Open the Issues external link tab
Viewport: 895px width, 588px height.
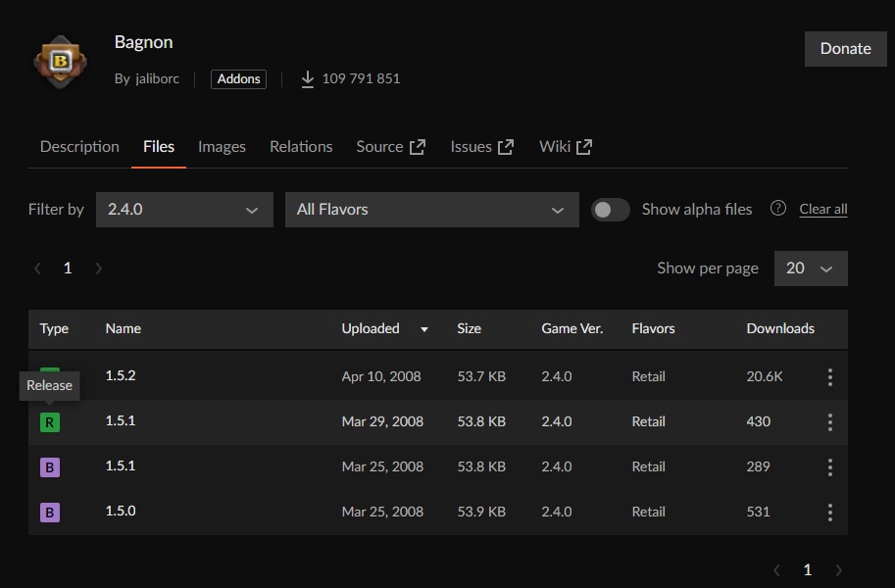coord(482,147)
